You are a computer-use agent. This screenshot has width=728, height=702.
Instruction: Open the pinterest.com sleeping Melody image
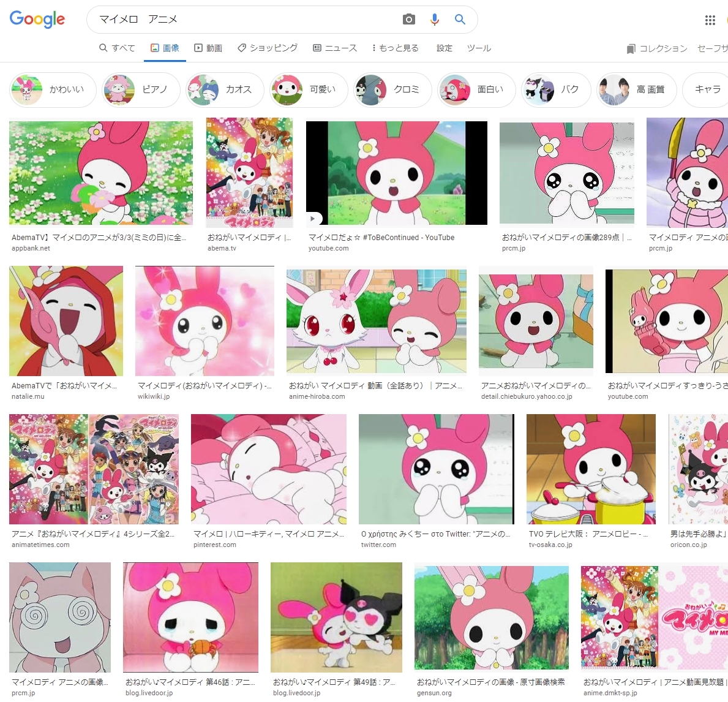[269, 469]
